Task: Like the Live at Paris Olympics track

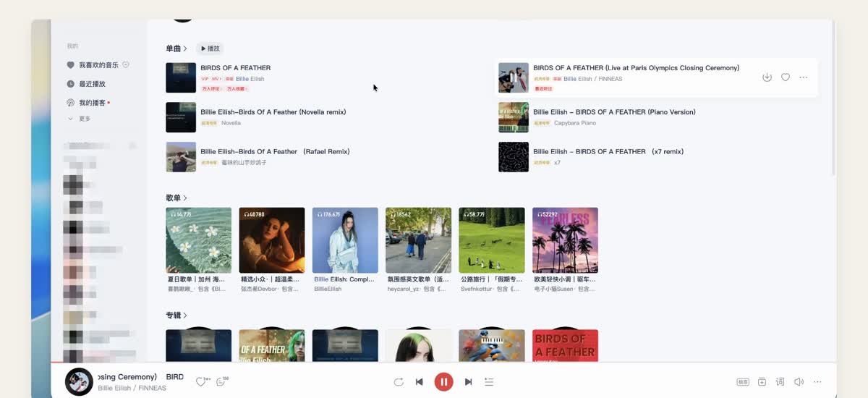Action: pos(785,77)
